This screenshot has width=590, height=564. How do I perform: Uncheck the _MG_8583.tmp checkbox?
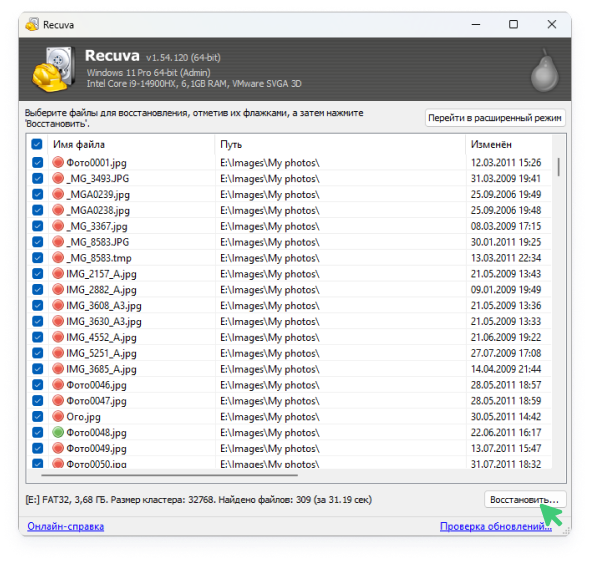[38, 257]
